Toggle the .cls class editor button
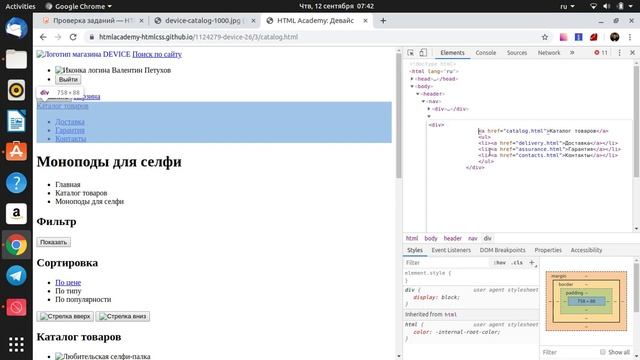 point(517,263)
